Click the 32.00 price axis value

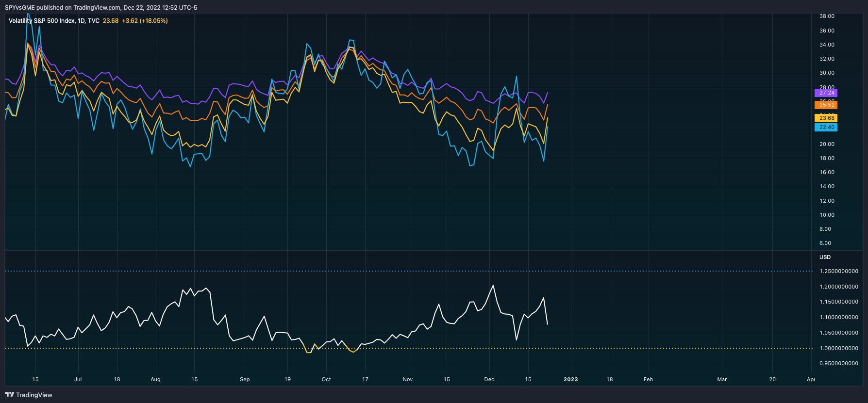[827, 59]
